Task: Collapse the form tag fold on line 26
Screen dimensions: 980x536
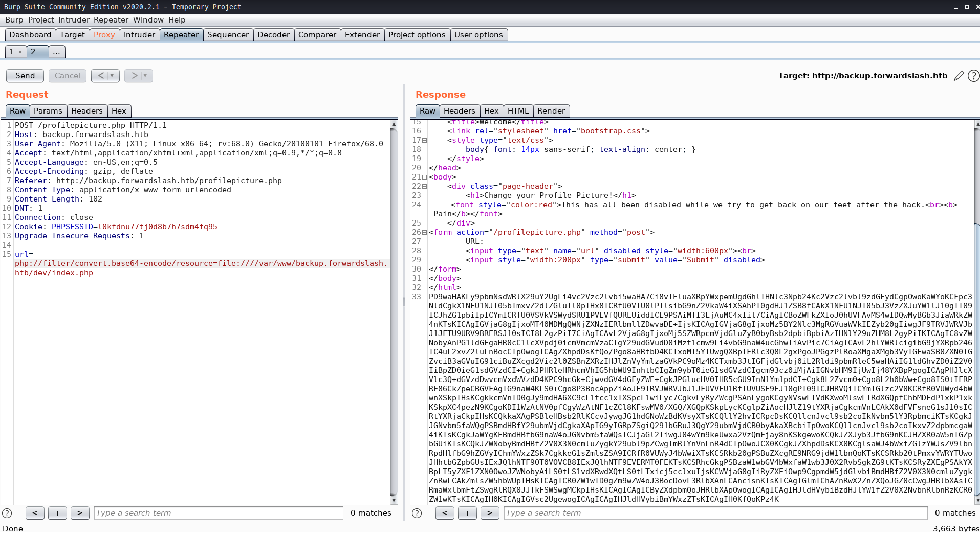Action: (424, 233)
